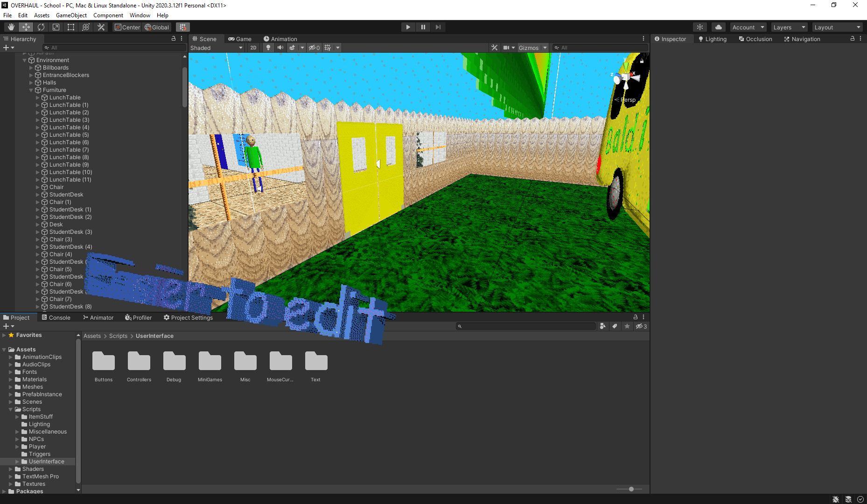
Task: Open the Shaded draw mode dropdown
Action: tap(217, 48)
